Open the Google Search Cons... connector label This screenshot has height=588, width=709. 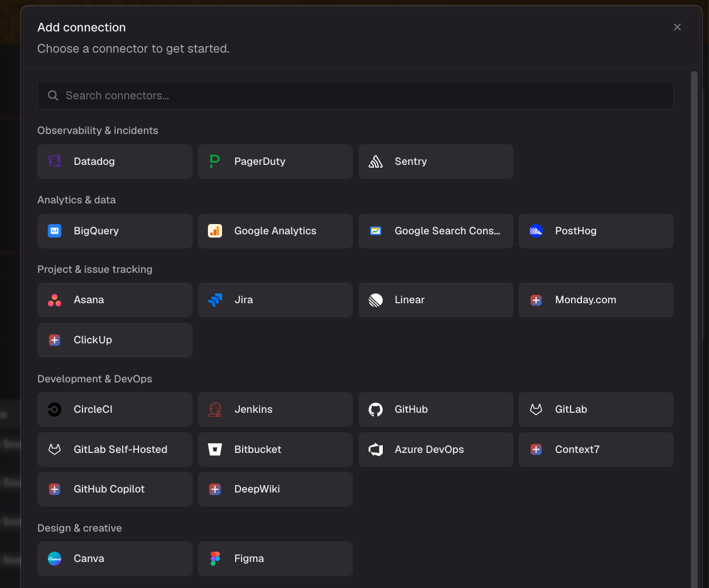tap(448, 231)
